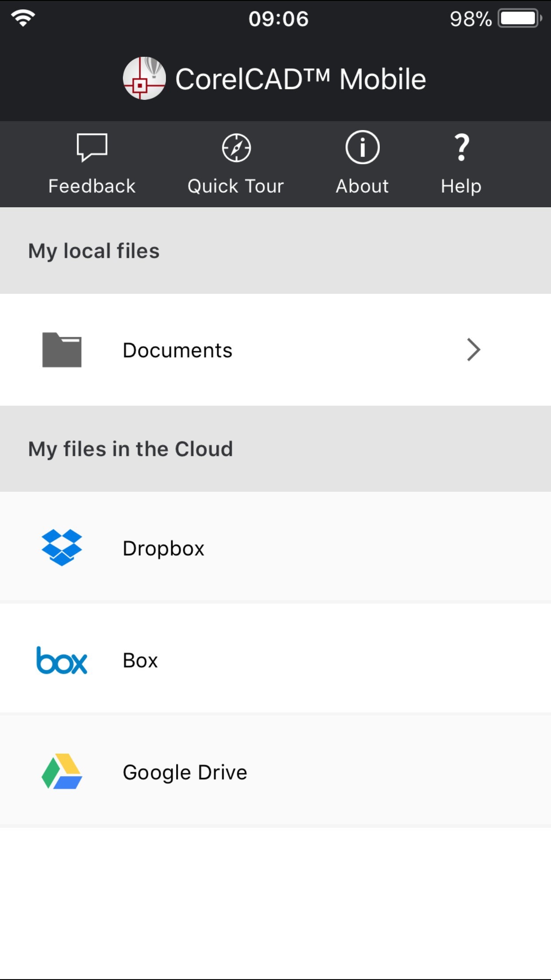Open the Help question mark icon

(x=462, y=147)
